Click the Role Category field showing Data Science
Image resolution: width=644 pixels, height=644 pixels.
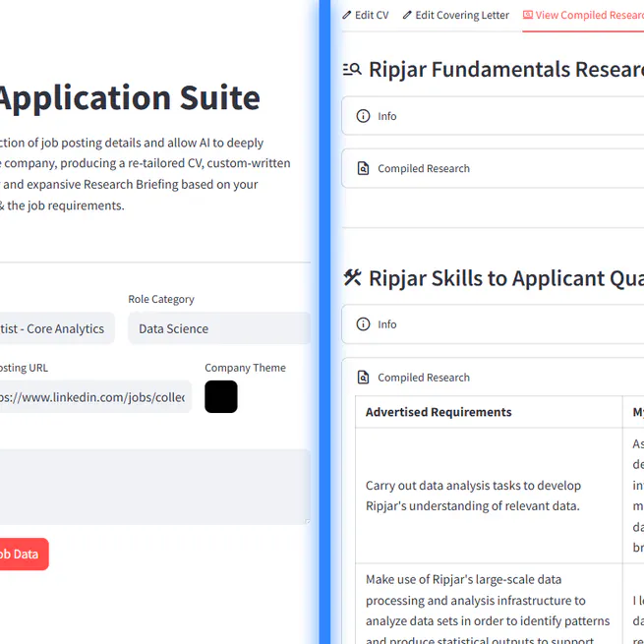219,328
